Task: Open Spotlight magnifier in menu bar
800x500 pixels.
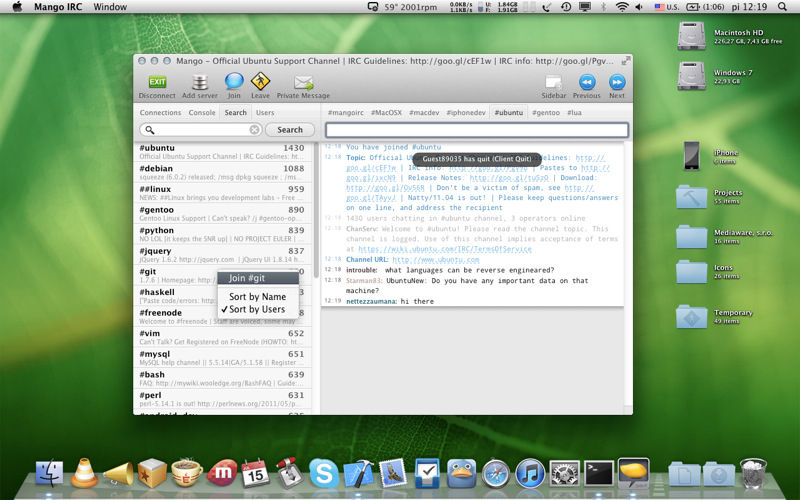Action: [782, 7]
